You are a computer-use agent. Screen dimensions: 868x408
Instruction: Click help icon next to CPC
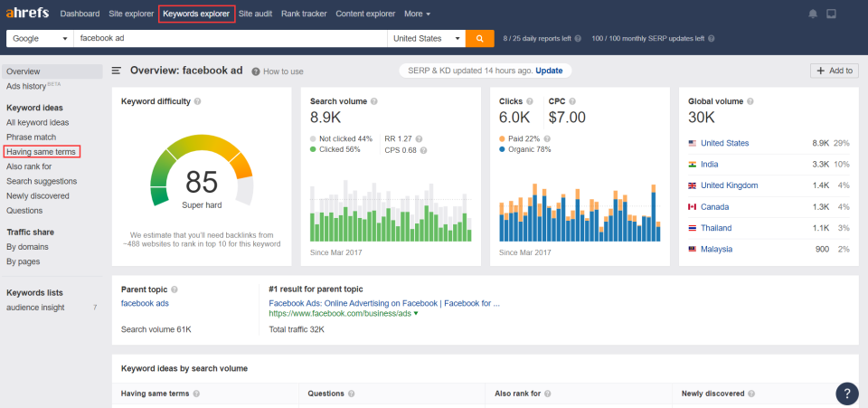[x=572, y=102]
